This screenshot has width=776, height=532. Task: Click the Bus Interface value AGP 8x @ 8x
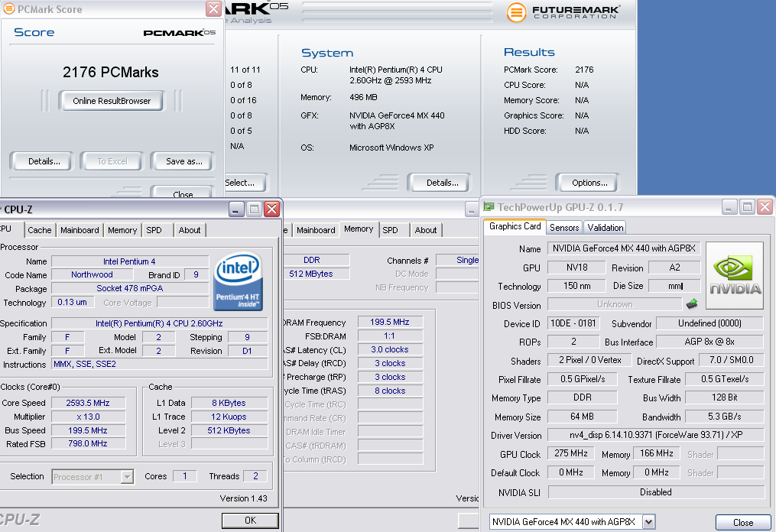pos(709,342)
